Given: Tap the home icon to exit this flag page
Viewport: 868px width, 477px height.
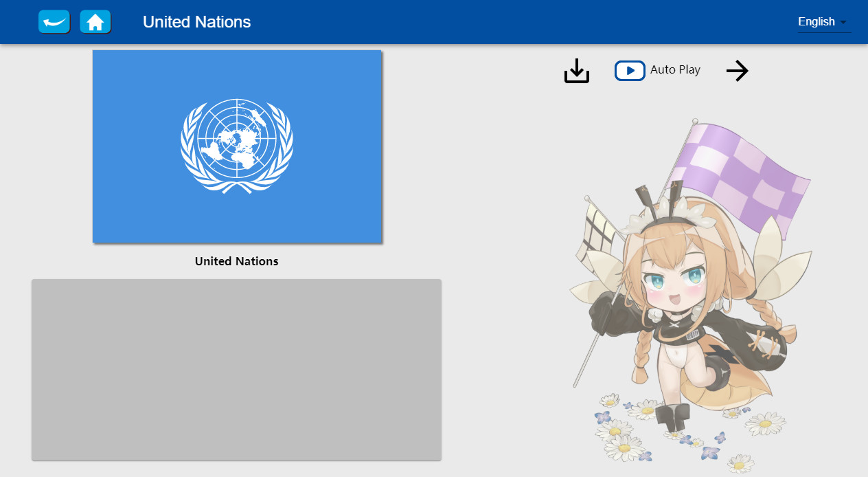Looking at the screenshot, I should point(95,21).
